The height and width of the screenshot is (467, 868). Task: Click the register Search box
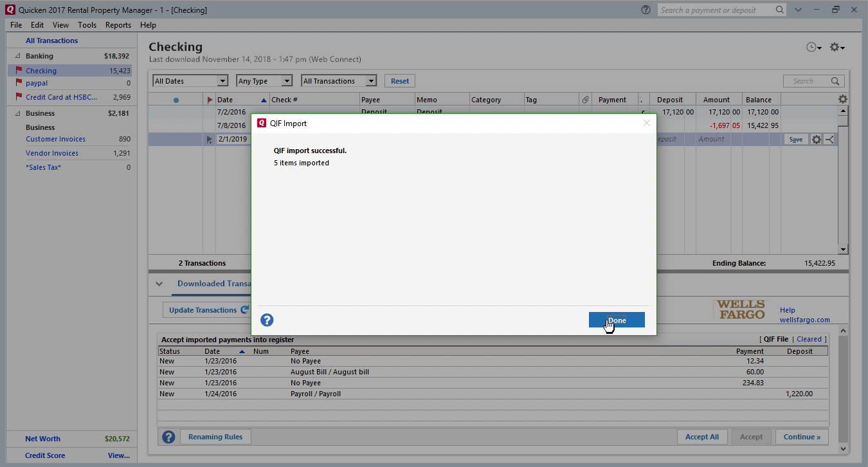point(813,81)
